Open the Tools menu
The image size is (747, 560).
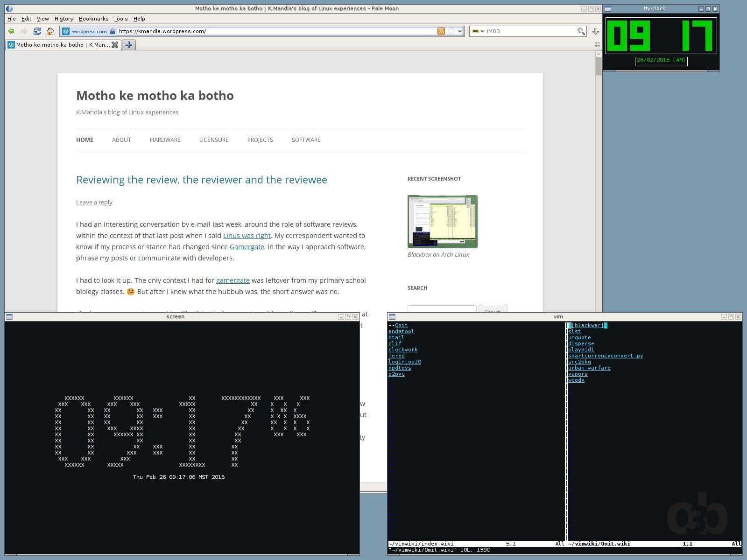121,19
